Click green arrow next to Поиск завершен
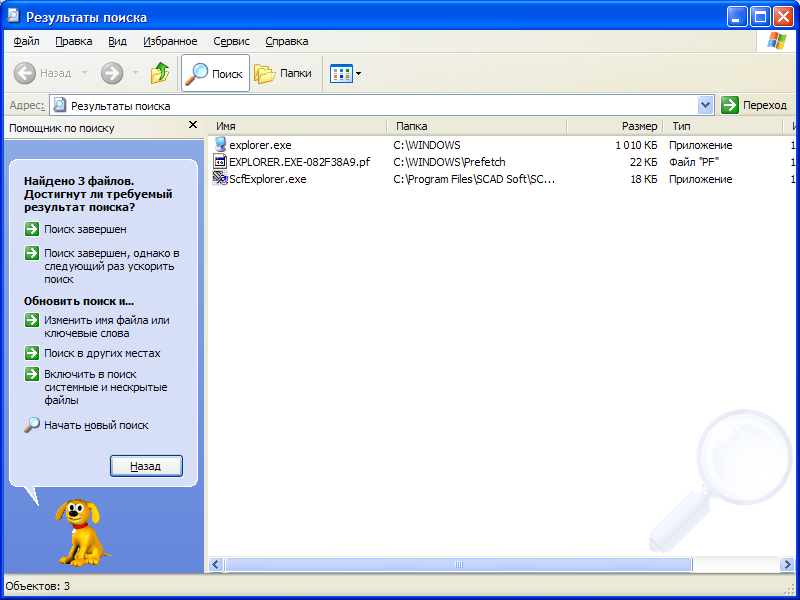The width and height of the screenshot is (800, 600). coord(32,229)
